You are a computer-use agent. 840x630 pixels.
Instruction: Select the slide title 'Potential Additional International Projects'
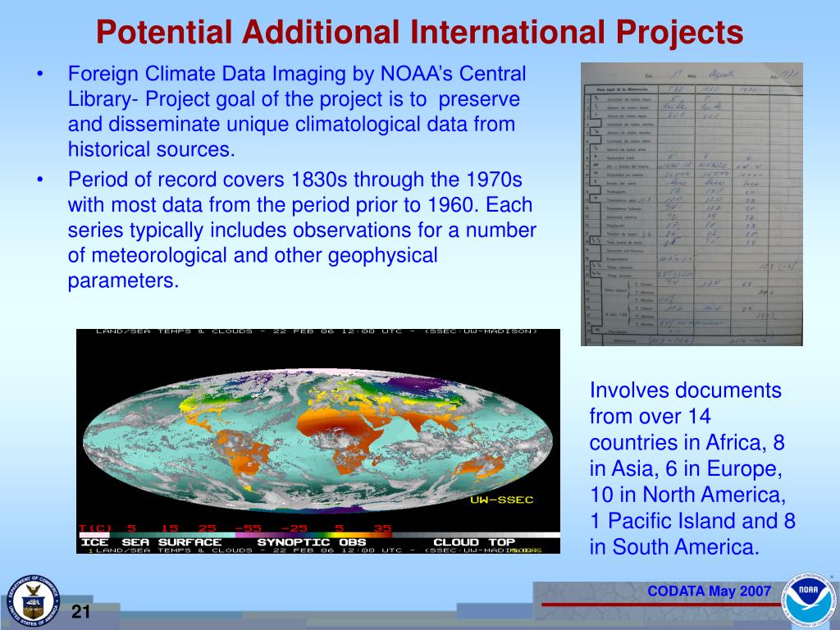click(419, 32)
